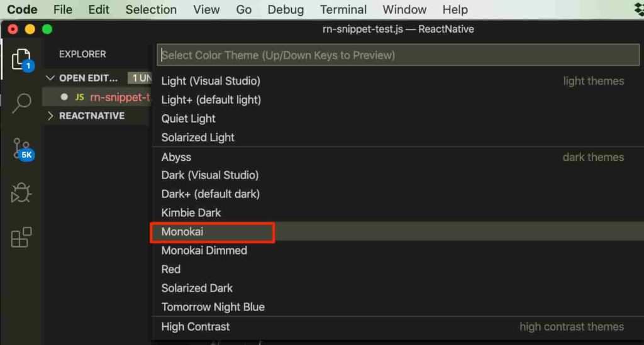Collapse the Open Editors section

(50, 78)
